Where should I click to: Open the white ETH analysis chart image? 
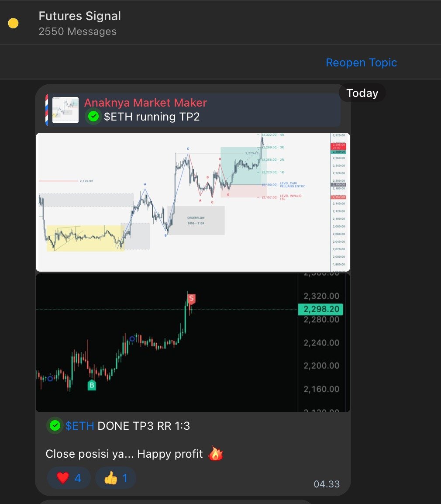click(193, 202)
